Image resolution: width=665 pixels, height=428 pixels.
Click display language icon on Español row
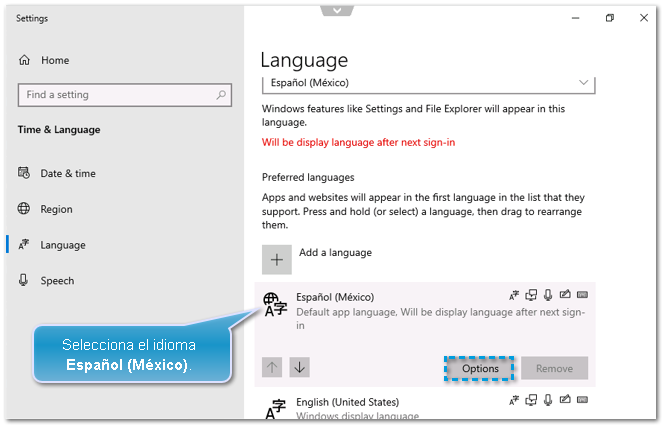(514, 295)
